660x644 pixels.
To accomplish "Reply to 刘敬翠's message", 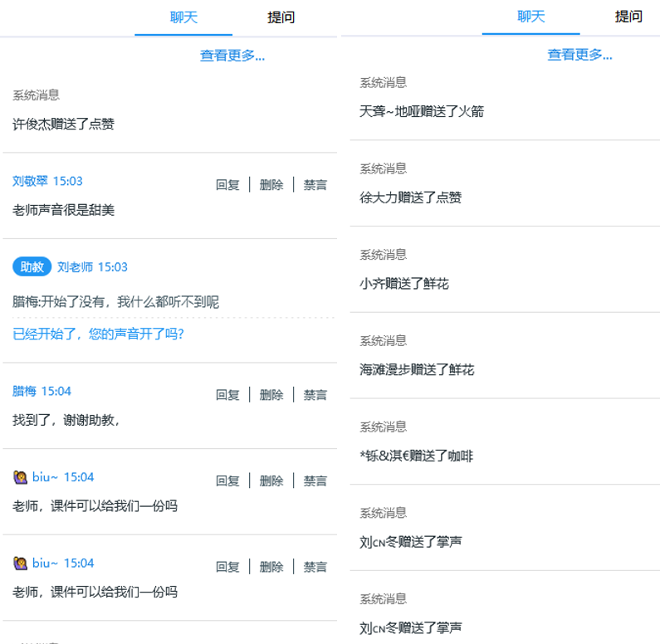I will click(x=227, y=185).
